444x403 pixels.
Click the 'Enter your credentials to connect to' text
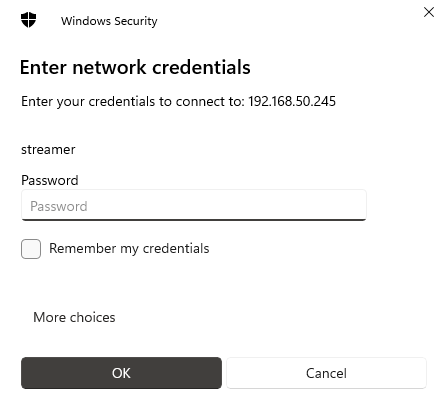[x=133, y=102]
